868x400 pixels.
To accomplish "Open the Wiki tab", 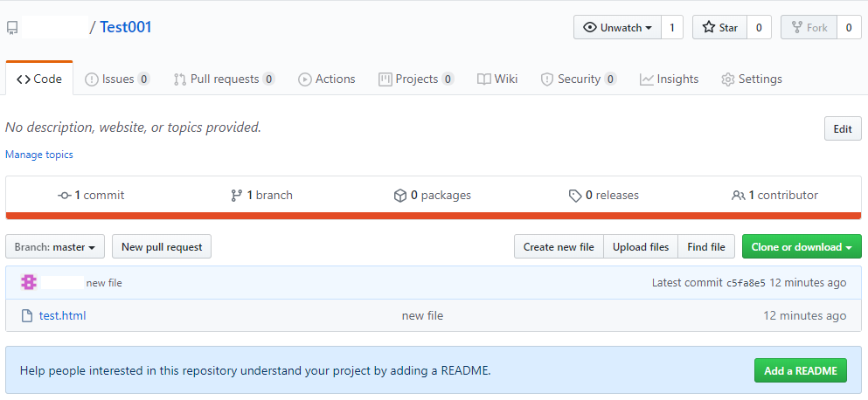I will tap(497, 79).
